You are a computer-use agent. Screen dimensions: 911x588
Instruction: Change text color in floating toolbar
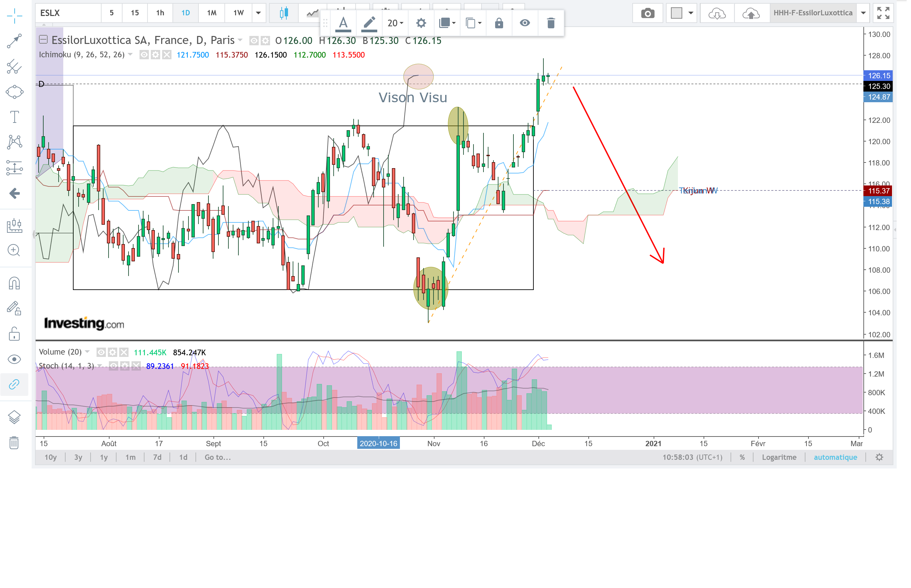(343, 23)
